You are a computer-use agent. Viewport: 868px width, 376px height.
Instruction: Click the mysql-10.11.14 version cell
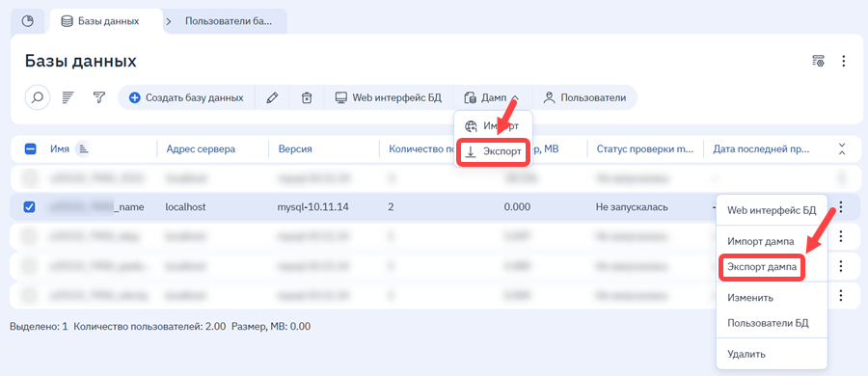point(312,207)
